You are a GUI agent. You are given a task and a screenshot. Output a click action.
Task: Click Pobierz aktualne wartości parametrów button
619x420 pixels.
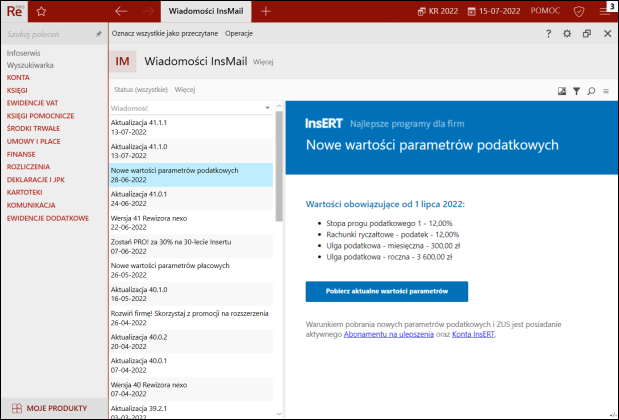(387, 291)
